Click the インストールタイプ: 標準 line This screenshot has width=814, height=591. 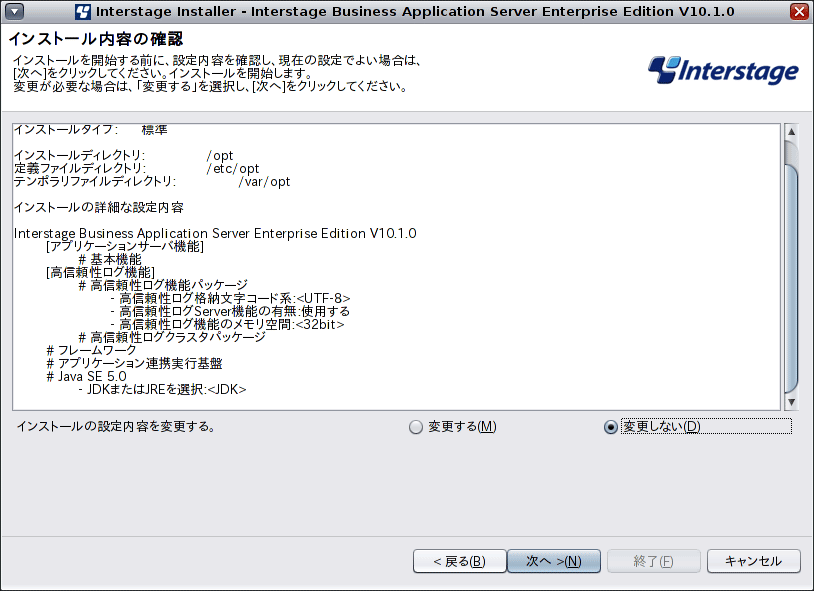[x=91, y=130]
